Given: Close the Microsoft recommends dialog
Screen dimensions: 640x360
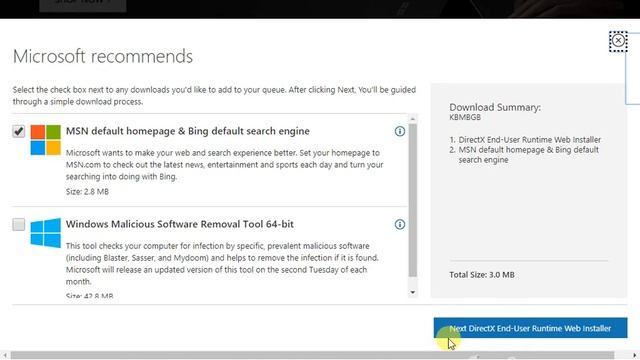Looking at the screenshot, I should click(618, 41).
